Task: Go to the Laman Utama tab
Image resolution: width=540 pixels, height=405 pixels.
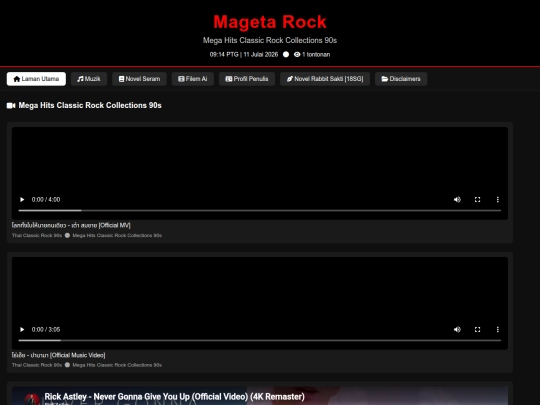Action: [36, 79]
